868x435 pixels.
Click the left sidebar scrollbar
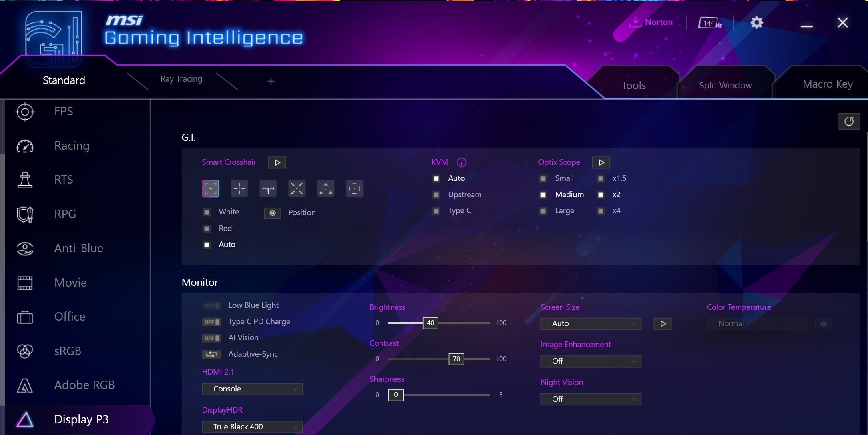2,279
